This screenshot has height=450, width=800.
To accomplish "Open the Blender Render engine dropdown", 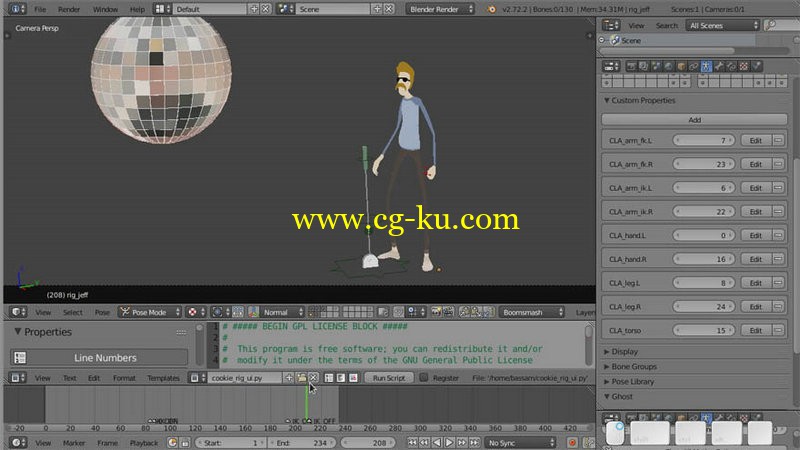I will click(440, 9).
